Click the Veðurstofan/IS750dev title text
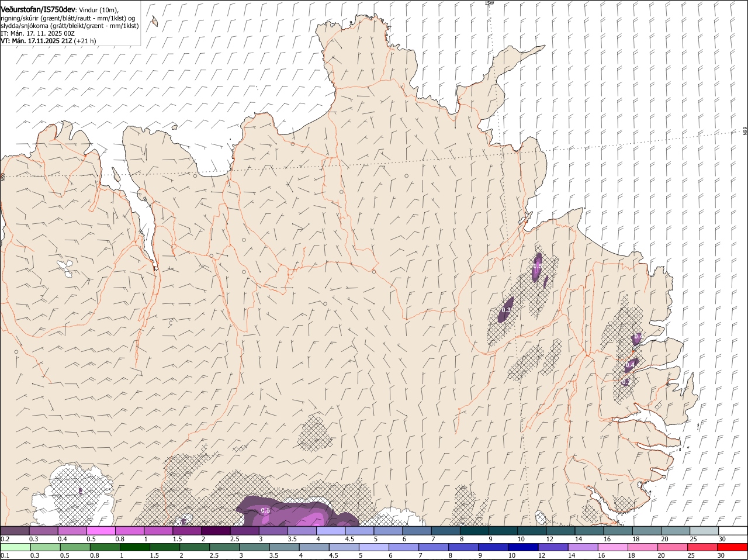This screenshot has height=560, width=748. (37, 10)
